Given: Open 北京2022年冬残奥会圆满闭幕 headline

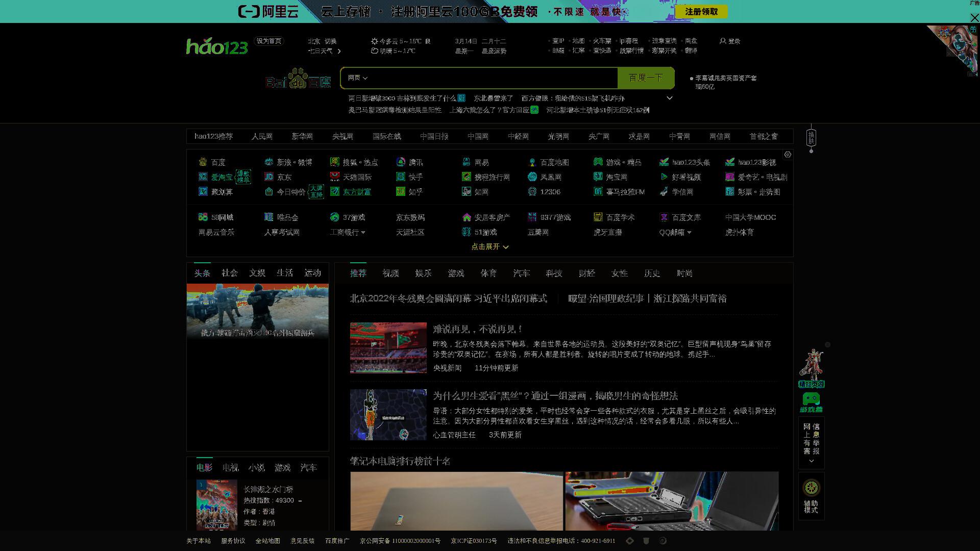Looking at the screenshot, I should (448, 298).
